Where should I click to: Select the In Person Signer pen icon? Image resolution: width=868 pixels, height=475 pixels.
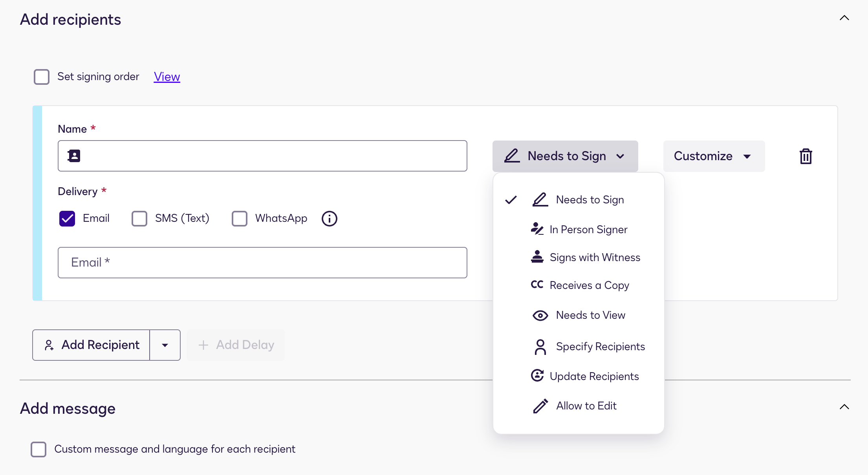pos(537,229)
